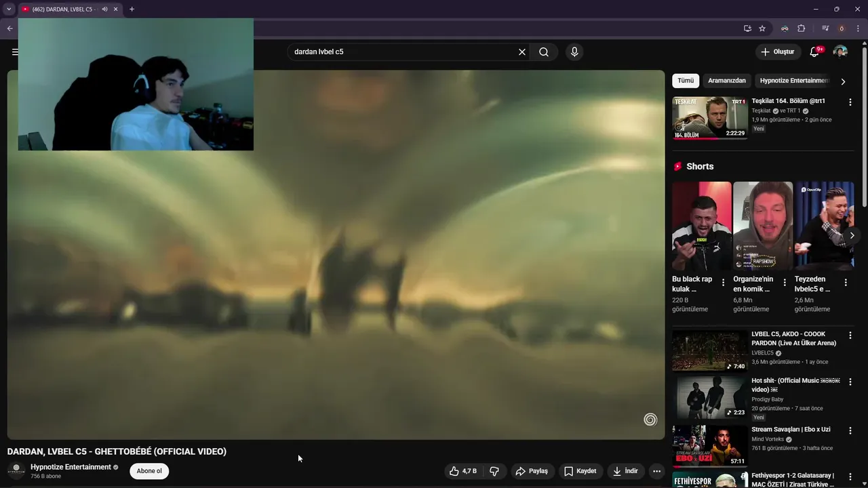Open options for Teşkilat 164. Bölüm video
The height and width of the screenshot is (488, 868).
850,102
